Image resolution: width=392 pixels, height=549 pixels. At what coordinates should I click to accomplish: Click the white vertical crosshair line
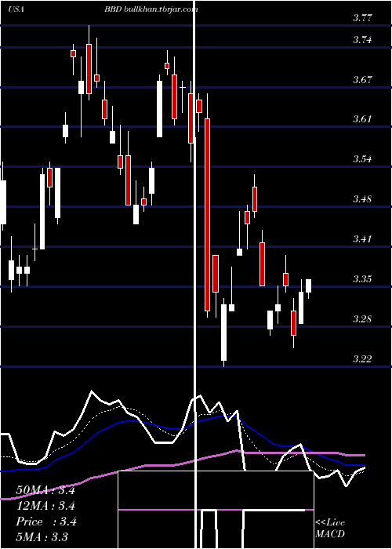click(x=194, y=274)
